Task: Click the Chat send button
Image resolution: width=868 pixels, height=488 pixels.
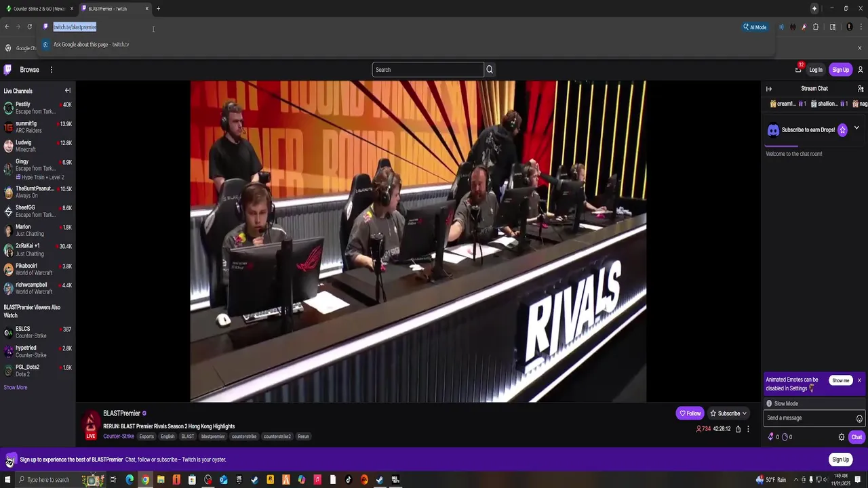Action: tap(856, 437)
